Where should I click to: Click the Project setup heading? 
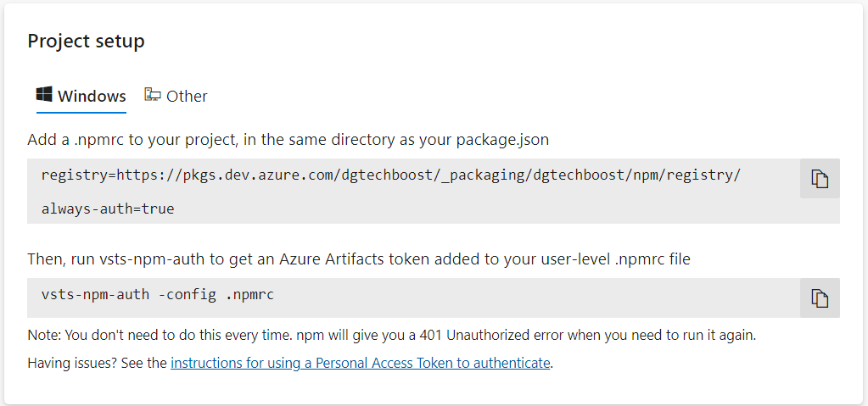[86, 41]
